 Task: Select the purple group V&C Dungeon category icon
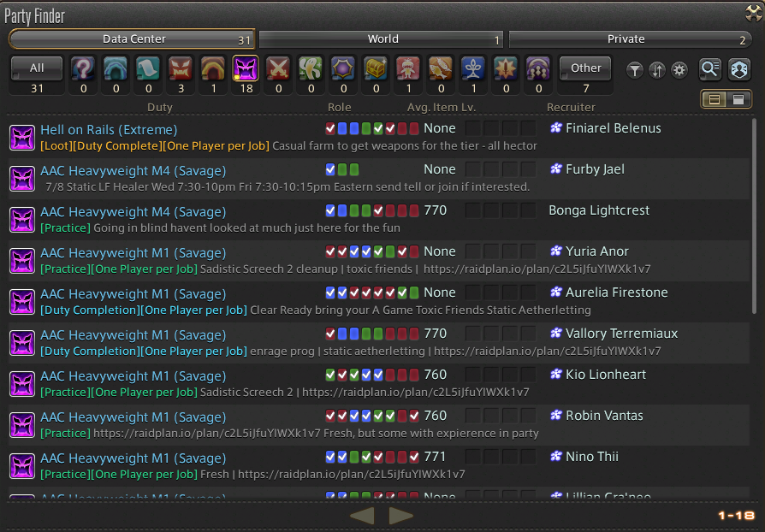[x=538, y=68]
